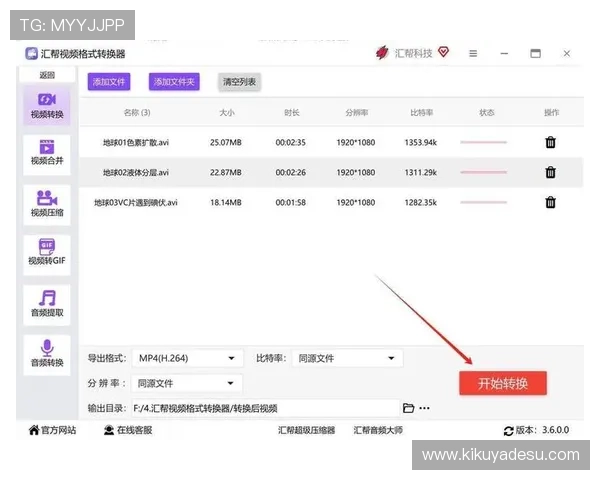Click the progress bar for 地球02液体分层.avi
The width and height of the screenshot is (600, 480).
484,172
